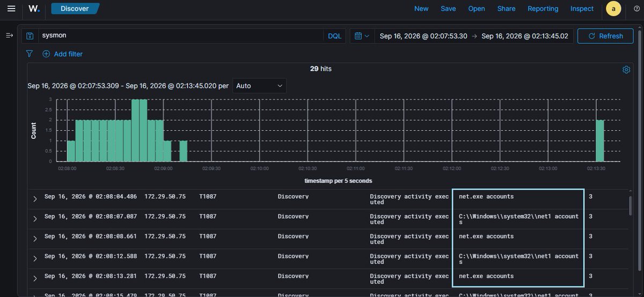Open the Reporting menu item
644x297 pixels.
pos(543,9)
